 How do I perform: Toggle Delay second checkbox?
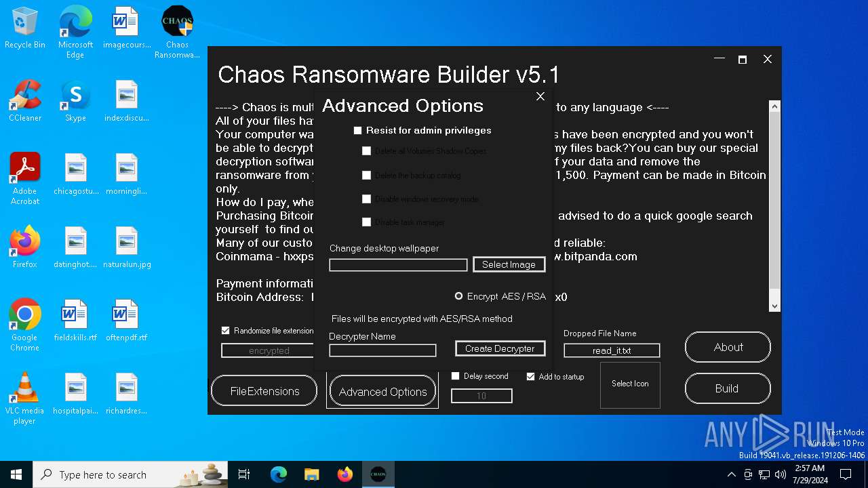coord(456,376)
